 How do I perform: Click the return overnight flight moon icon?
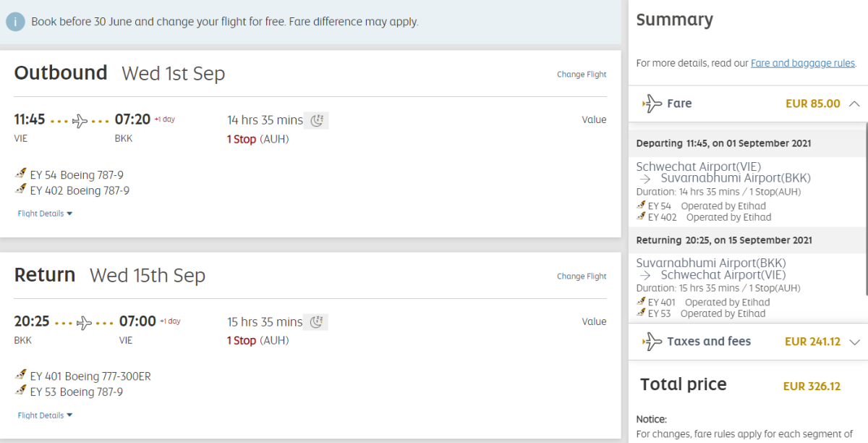coord(317,322)
